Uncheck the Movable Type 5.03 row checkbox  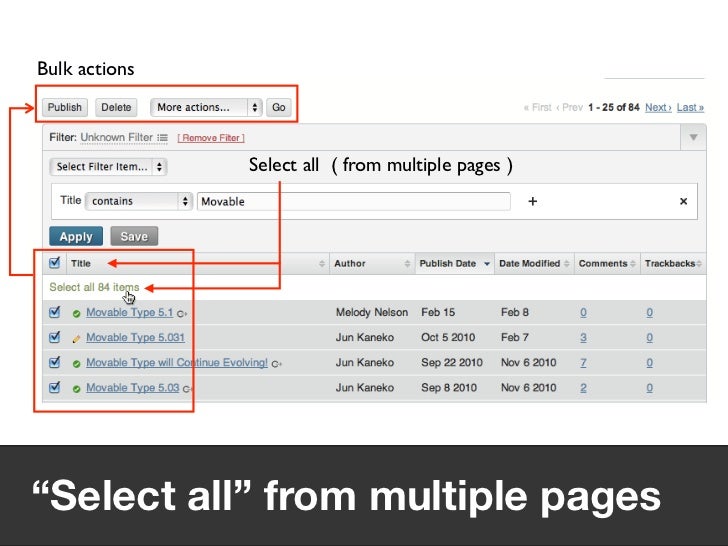click(54, 387)
